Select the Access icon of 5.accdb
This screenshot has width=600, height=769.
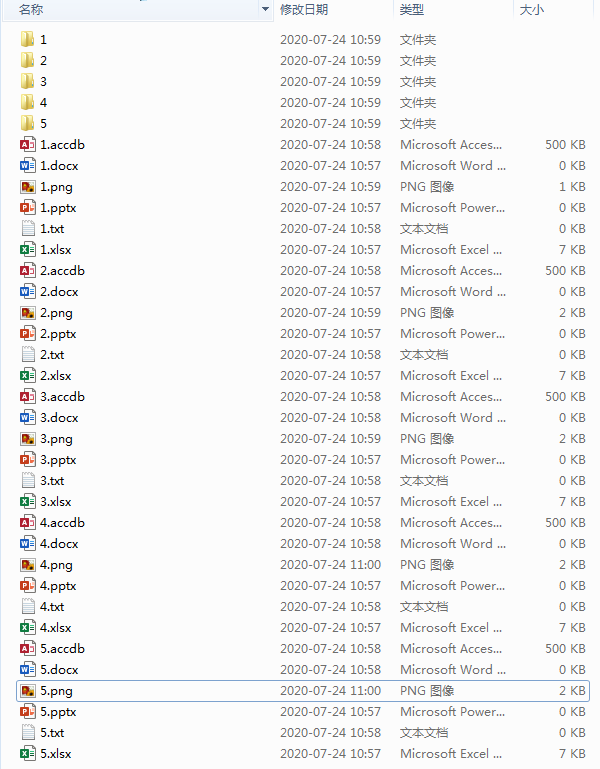point(28,648)
